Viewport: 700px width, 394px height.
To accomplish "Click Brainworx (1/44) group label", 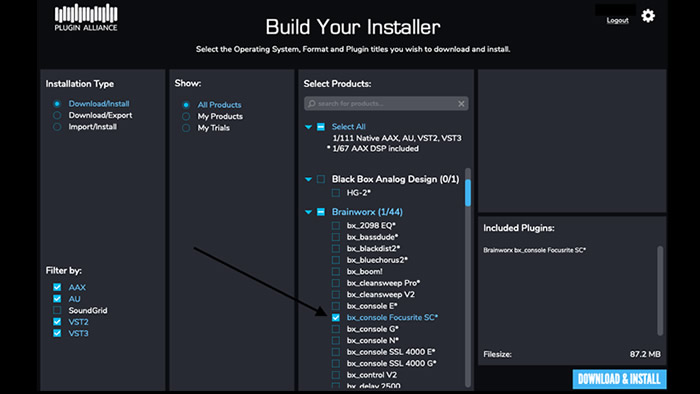I will pyautogui.click(x=367, y=212).
